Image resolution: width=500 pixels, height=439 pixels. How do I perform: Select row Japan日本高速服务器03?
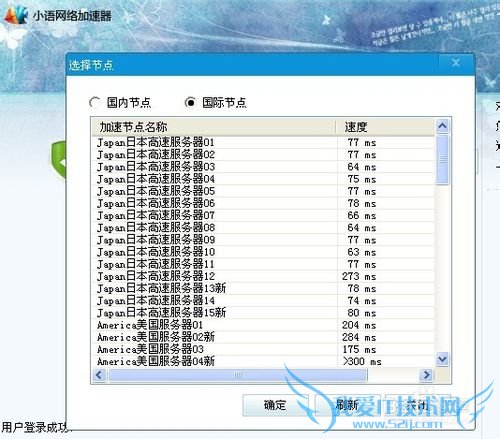263,167
